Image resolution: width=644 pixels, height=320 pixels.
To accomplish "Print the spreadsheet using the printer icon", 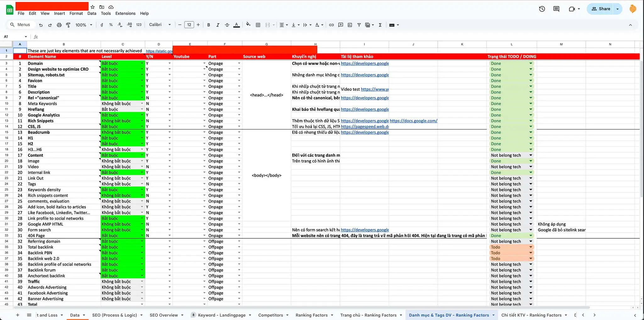I will [59, 25].
